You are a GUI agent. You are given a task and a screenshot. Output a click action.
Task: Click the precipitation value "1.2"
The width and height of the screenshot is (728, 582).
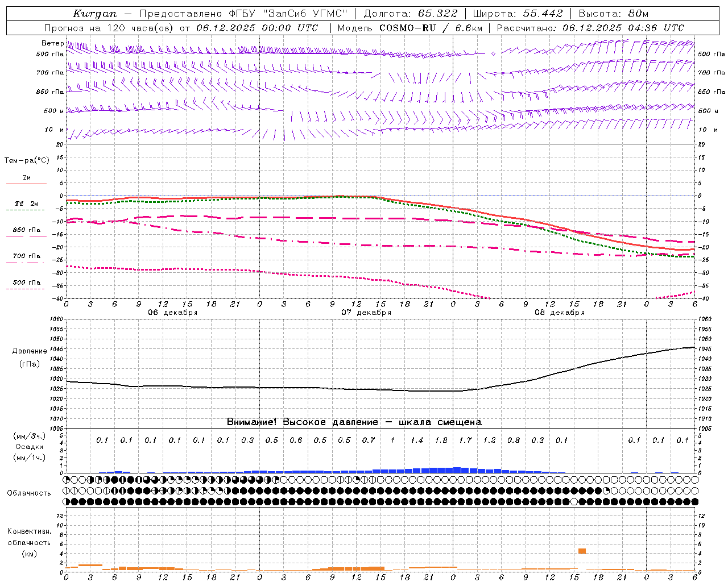tap(489, 440)
